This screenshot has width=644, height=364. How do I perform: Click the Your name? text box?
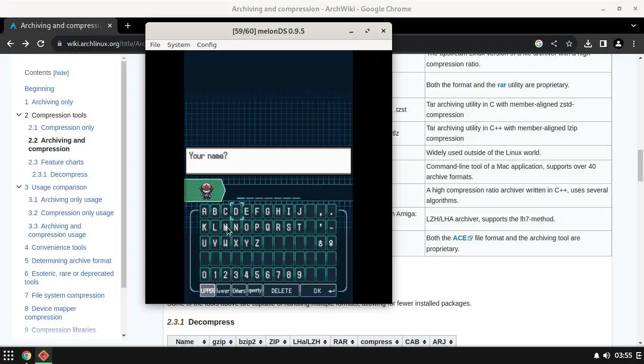pos(268,161)
